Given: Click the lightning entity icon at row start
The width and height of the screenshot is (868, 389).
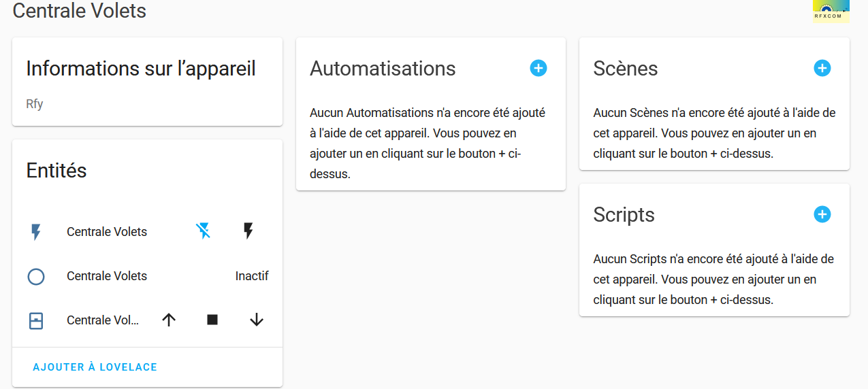Looking at the screenshot, I should coord(36,232).
